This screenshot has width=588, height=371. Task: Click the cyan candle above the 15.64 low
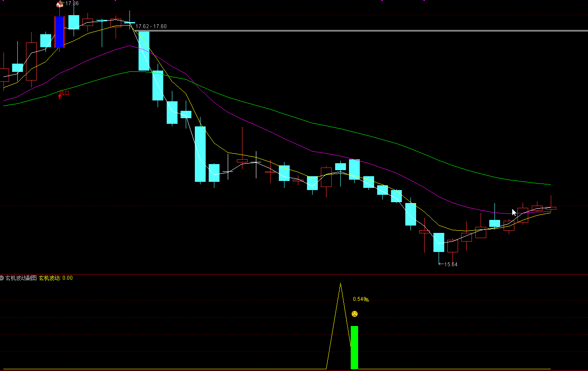439,242
